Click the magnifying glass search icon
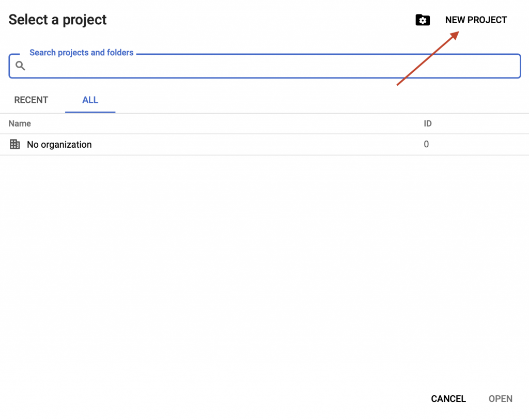Screen dimensions: 529x420 click(x=20, y=66)
